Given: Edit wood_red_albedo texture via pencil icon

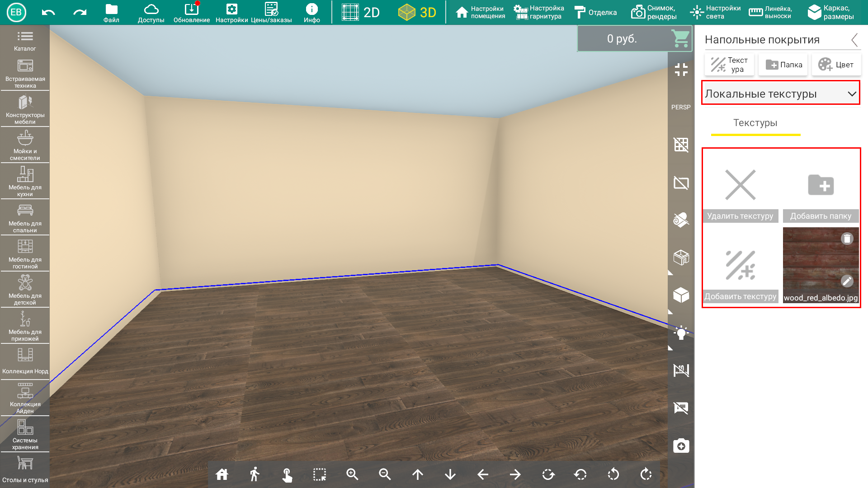Looking at the screenshot, I should click(847, 281).
